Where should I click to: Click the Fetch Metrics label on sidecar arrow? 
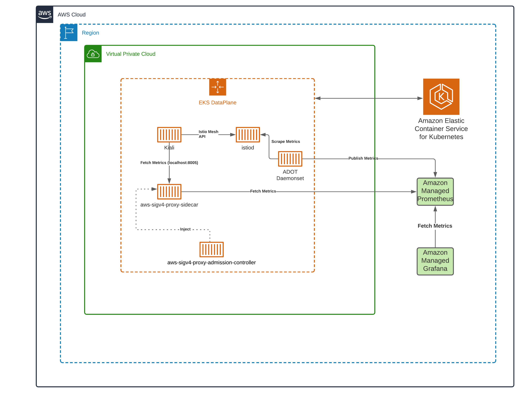point(263,191)
